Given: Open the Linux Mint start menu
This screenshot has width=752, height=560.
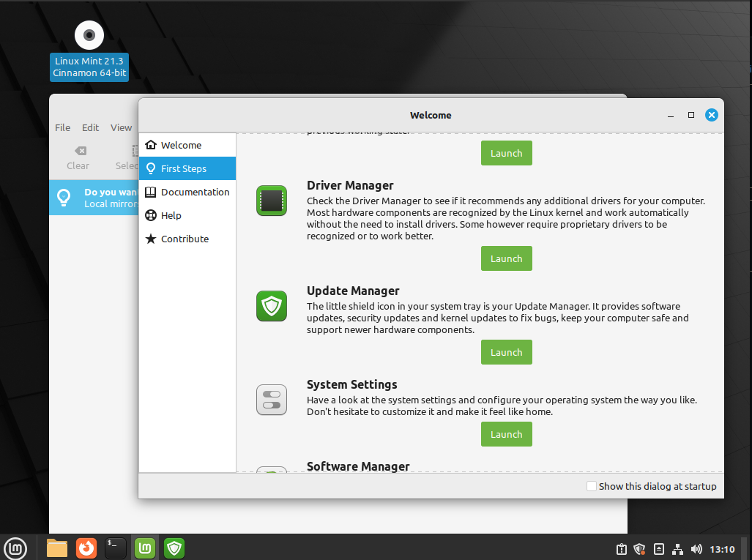Looking at the screenshot, I should point(15,548).
